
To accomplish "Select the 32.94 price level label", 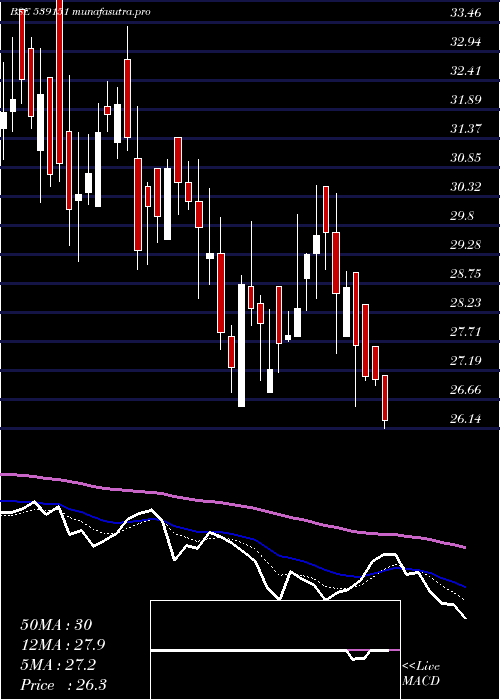I will 466,42.
